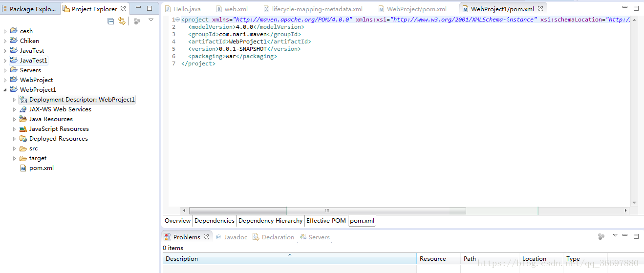This screenshot has width=644, height=273.
Task: Click the cesh project folder icon
Action: pos(14,31)
